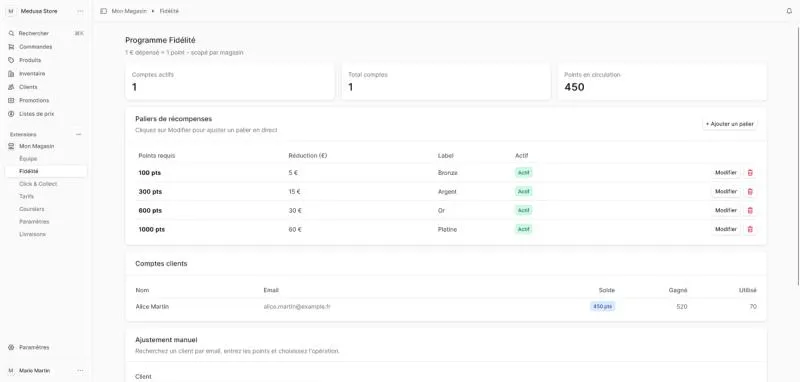Click the Total comptes card
800x382 pixels.
click(446, 82)
